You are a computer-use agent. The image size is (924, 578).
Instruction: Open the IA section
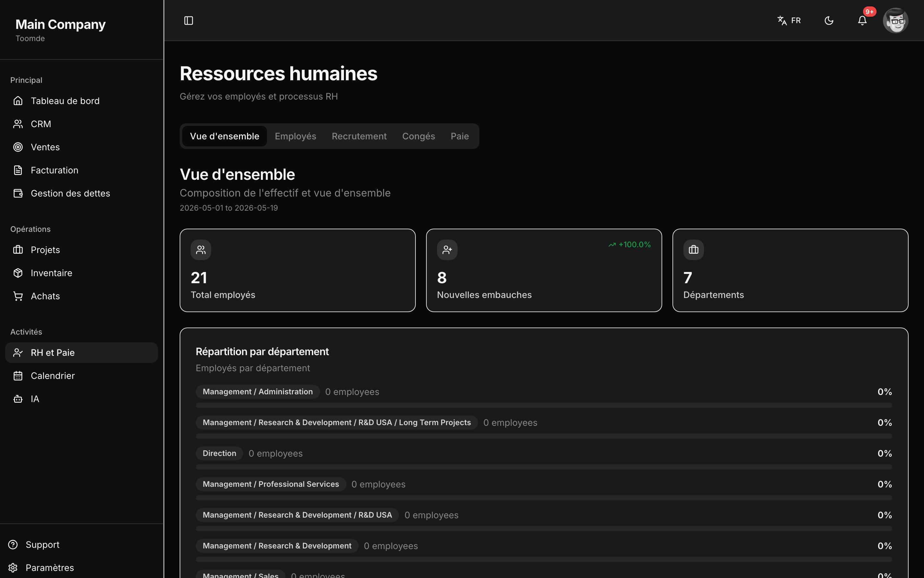[x=81, y=399]
